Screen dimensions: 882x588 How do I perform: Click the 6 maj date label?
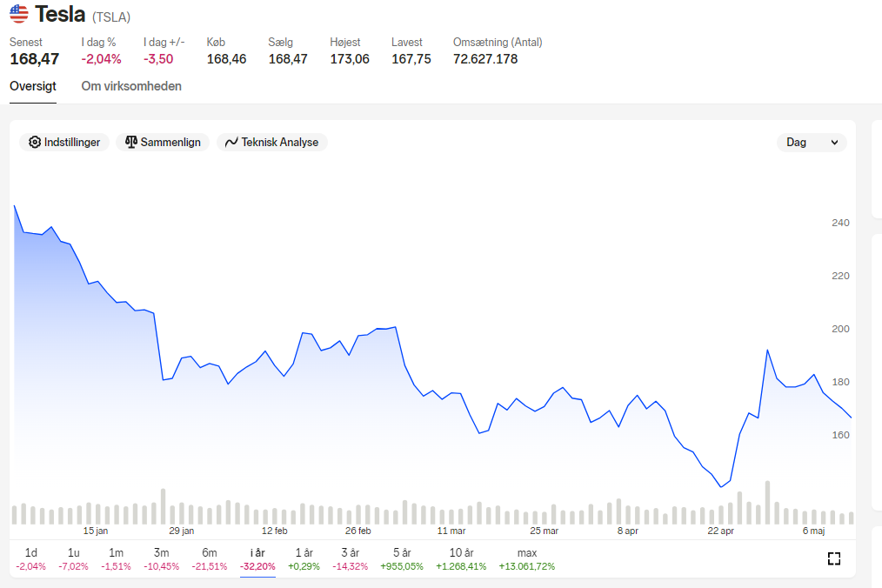click(x=813, y=531)
